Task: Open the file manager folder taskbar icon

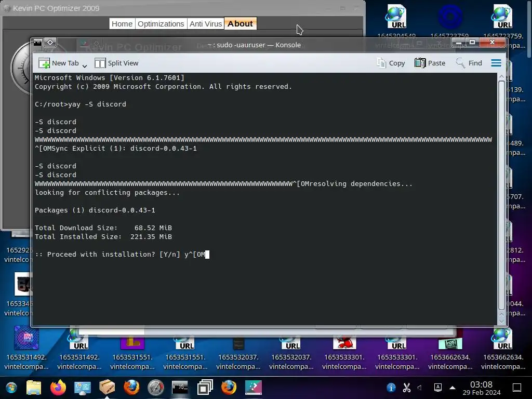Action: pyautogui.click(x=34, y=388)
